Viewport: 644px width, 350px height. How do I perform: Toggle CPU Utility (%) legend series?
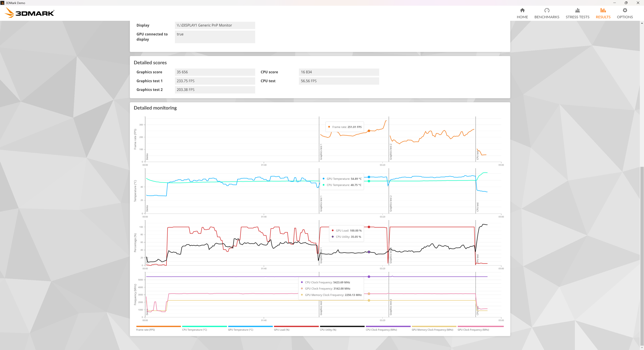[x=328, y=330]
